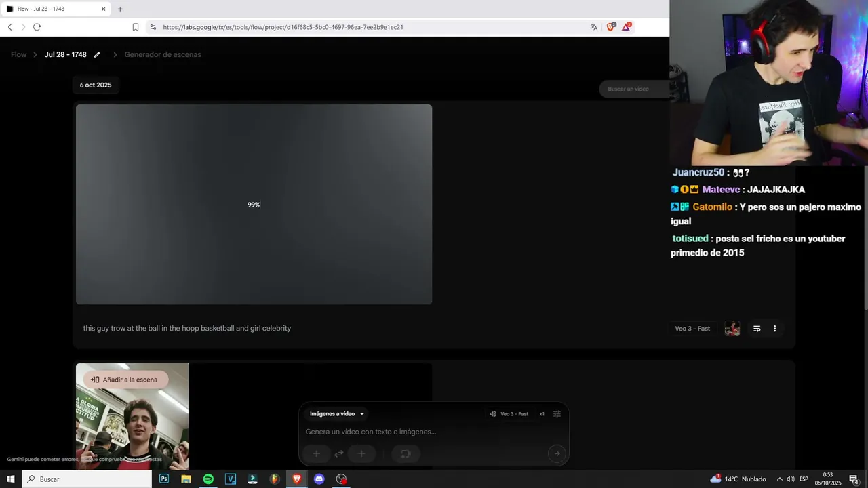Click the taskbar Buscar search box
Viewport: 868px width, 488px height.
pos(87,479)
